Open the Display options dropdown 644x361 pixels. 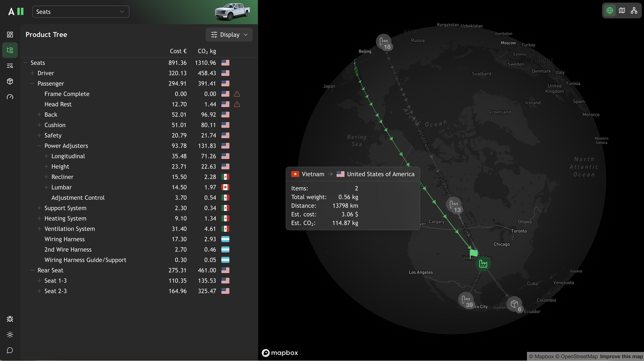229,35
